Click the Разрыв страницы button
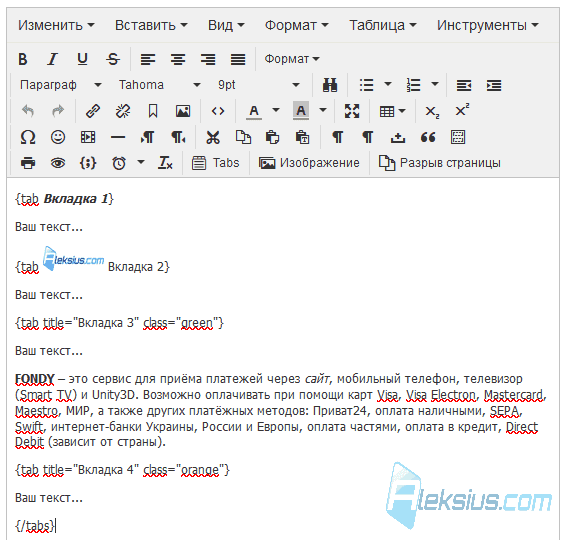564x540 pixels. click(440, 163)
